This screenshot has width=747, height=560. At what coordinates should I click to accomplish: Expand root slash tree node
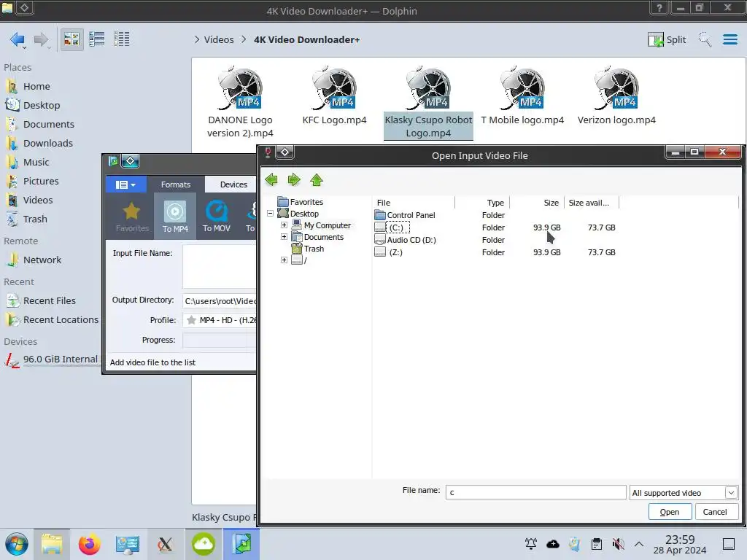pos(284,260)
